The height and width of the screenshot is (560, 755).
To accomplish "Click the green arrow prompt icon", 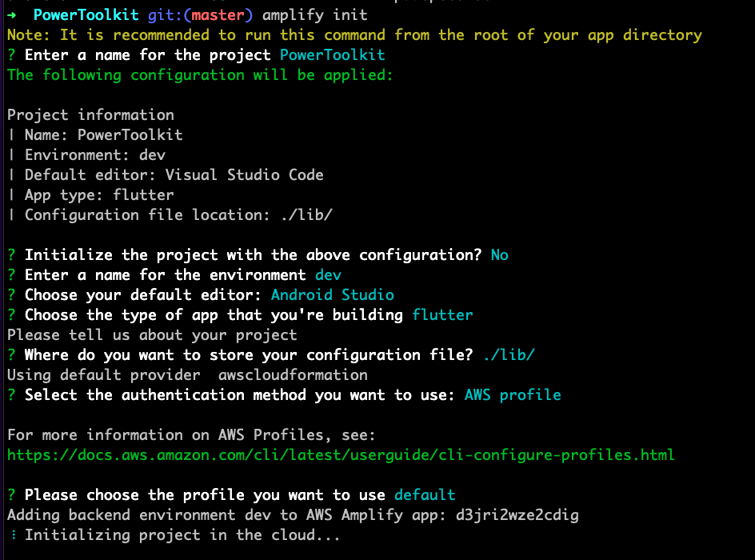I will (11, 15).
